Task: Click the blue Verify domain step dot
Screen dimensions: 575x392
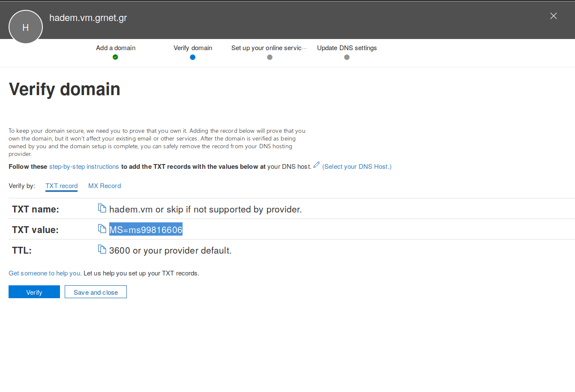Action: 192,57
